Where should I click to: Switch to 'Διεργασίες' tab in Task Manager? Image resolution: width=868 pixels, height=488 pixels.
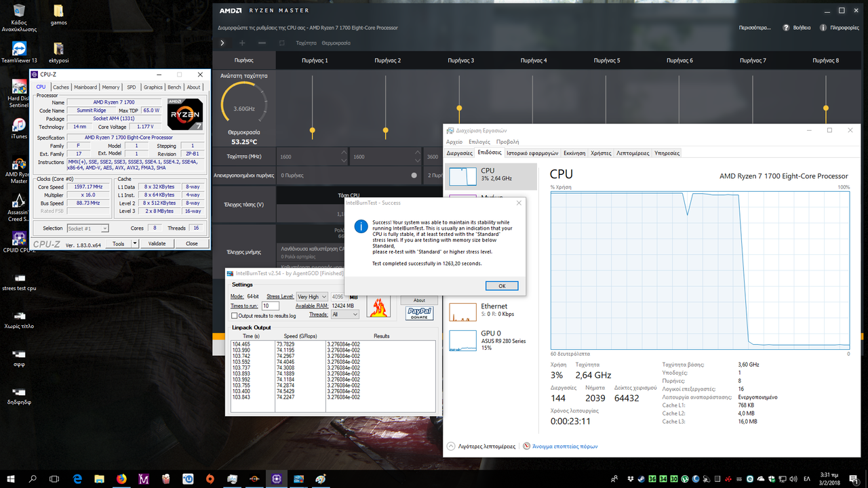(459, 153)
